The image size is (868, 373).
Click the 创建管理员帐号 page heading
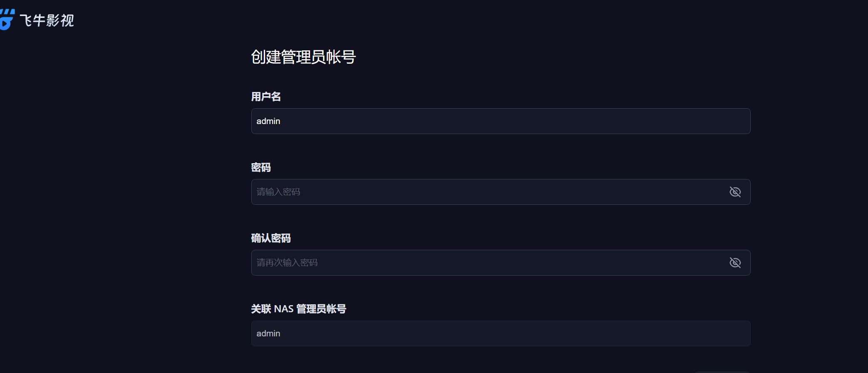coord(303,57)
